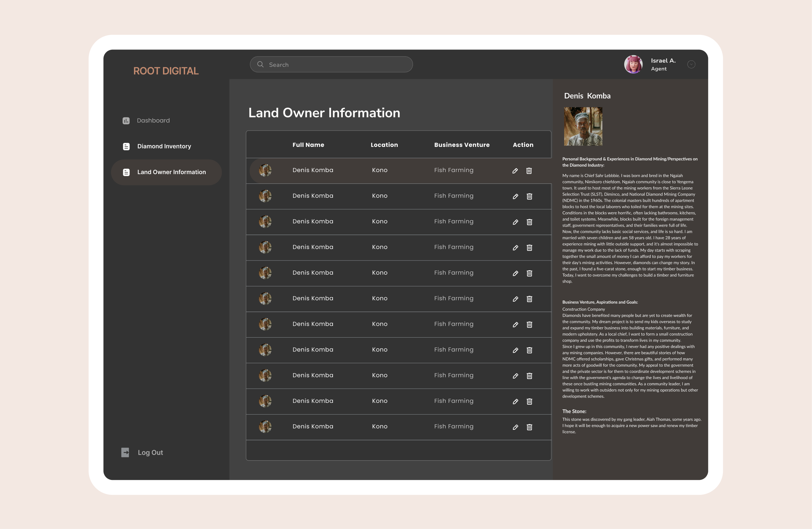
Task: Click Denis Komba's large photo in detail panel
Action: (583, 126)
